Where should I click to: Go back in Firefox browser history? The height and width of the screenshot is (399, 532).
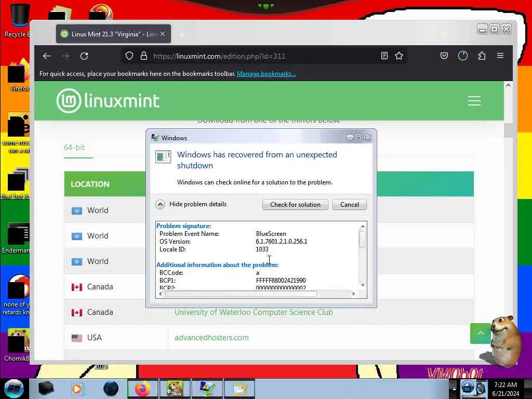[x=46, y=56]
